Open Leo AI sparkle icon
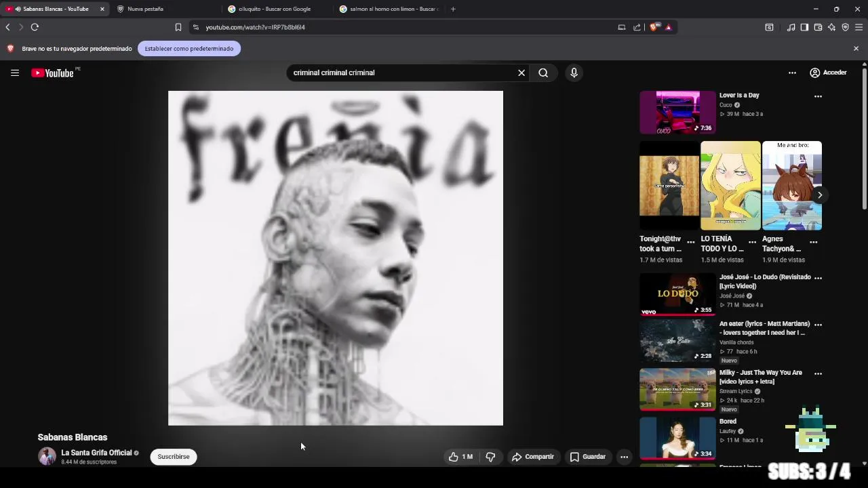This screenshot has width=868, height=488. (x=831, y=27)
